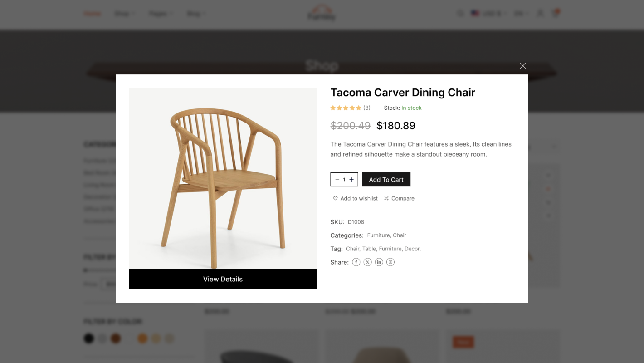Viewport: 644px width, 363px height.
Task: Open the EN language dropdown
Action: coord(521,14)
